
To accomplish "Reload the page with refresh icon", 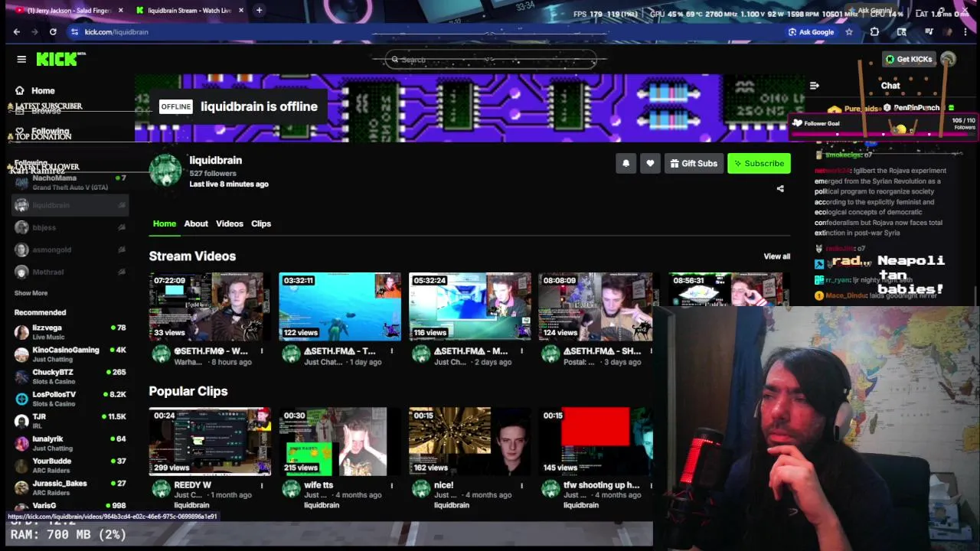I will tap(53, 32).
